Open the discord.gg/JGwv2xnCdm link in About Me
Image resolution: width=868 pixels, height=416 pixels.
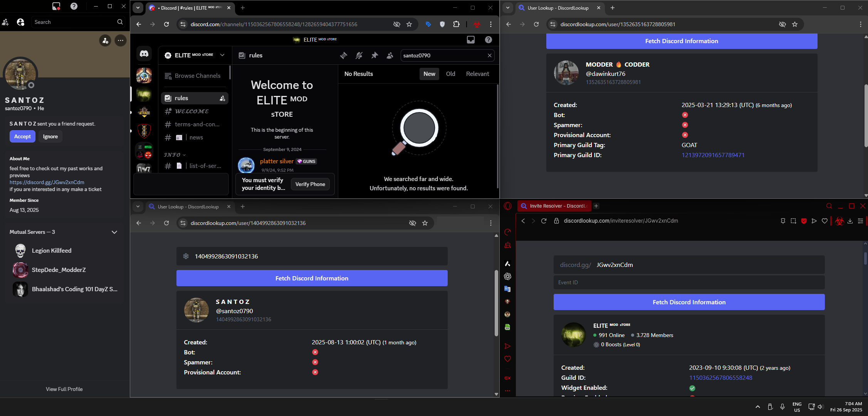(47, 183)
